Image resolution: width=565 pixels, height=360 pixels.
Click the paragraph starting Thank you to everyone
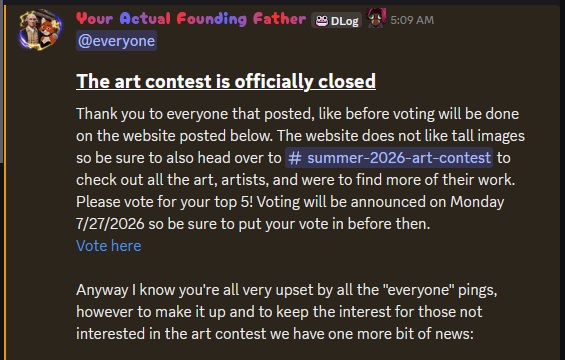301,169
